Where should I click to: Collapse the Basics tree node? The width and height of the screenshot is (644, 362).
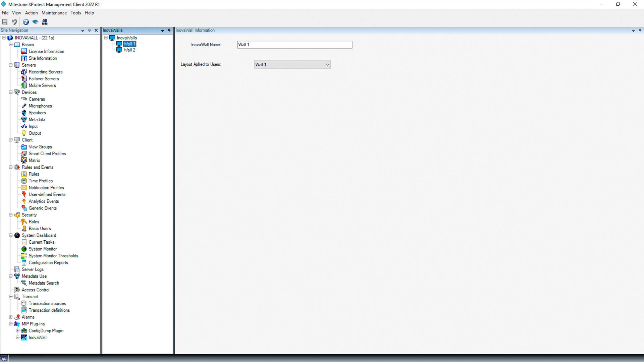pyautogui.click(x=11, y=45)
